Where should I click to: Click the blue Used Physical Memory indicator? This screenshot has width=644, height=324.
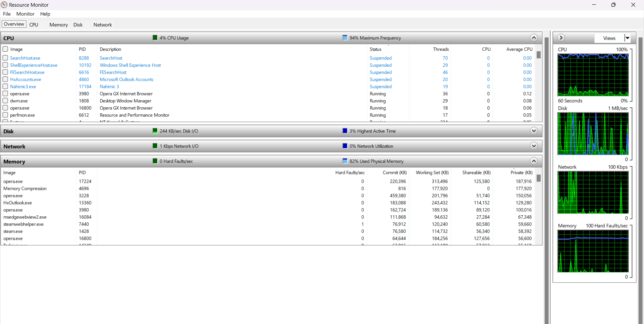coord(345,161)
